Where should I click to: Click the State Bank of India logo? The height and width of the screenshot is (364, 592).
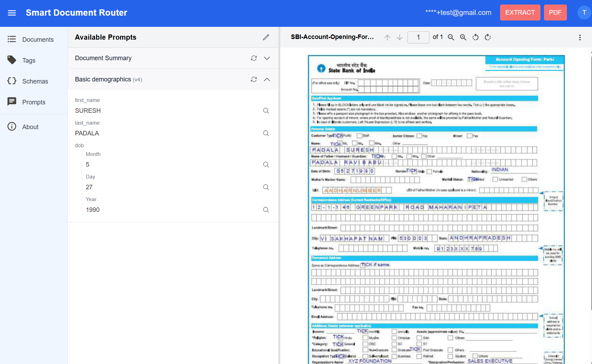(321, 68)
